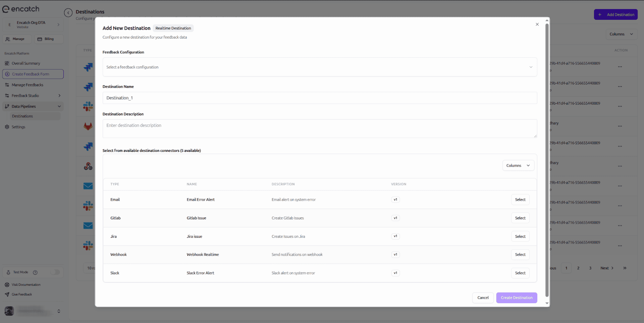
Task: Expand the account switcher at bottom left
Action: click(x=59, y=311)
